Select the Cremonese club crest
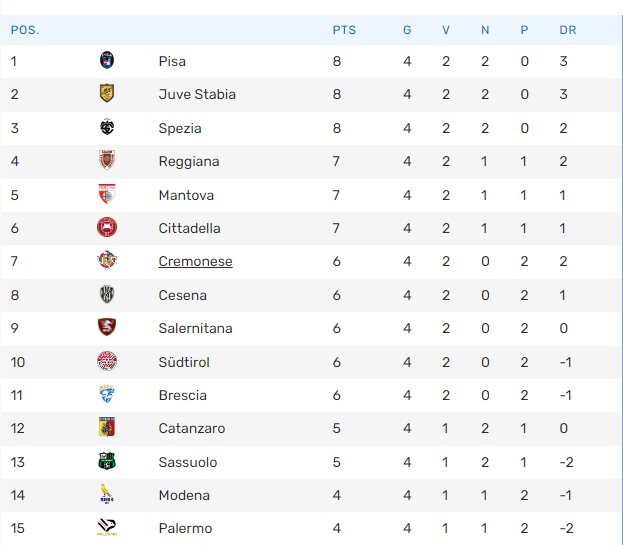Screen dimensions: 623x545 coord(107,261)
